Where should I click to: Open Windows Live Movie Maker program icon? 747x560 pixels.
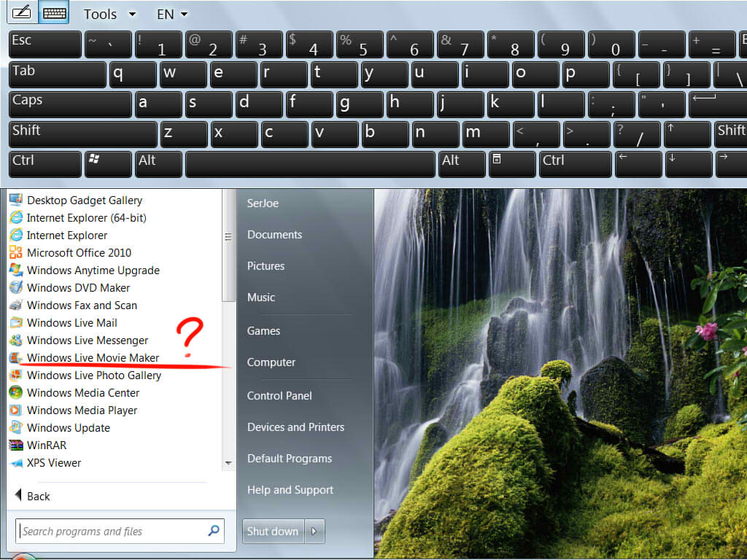[x=16, y=357]
